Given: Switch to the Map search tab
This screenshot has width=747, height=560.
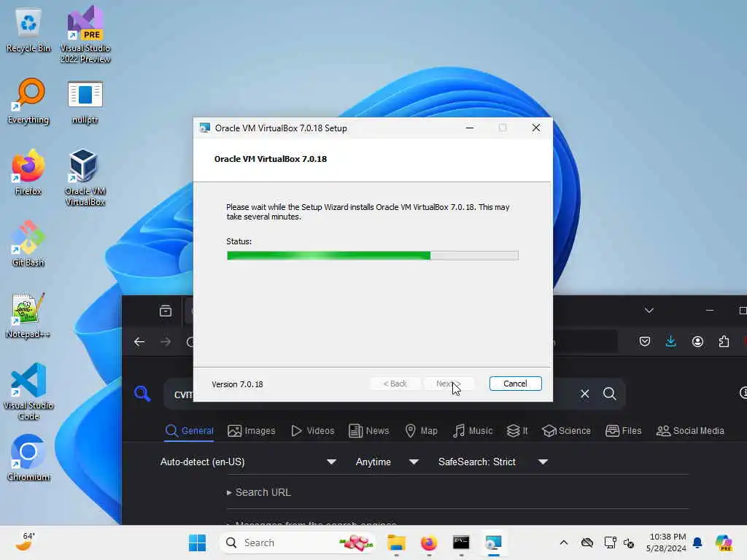Looking at the screenshot, I should 421,431.
